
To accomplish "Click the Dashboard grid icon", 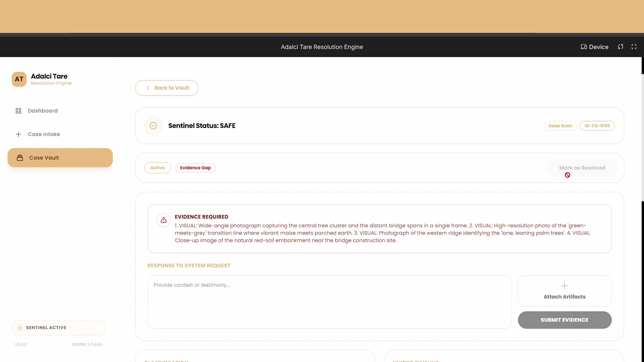I will tap(18, 111).
